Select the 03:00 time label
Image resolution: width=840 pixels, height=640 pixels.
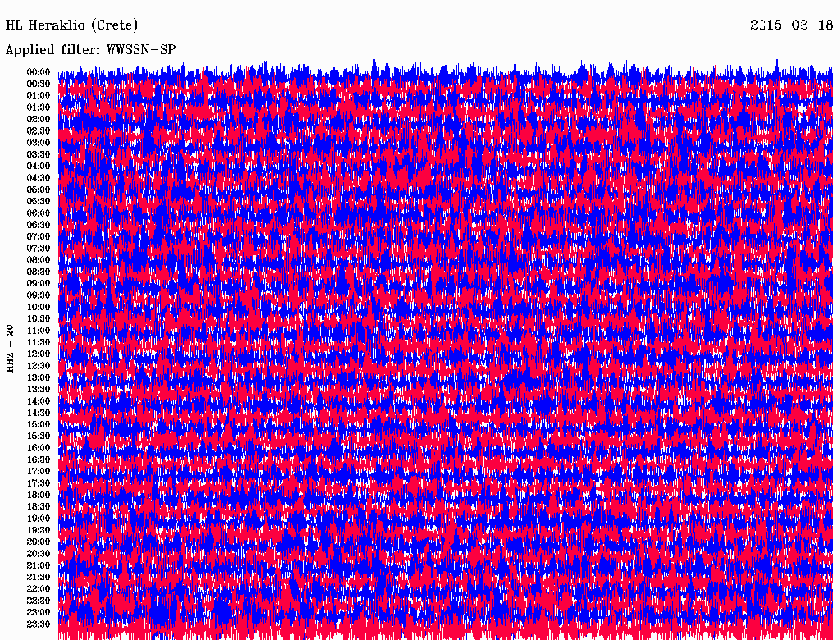[x=38, y=143]
